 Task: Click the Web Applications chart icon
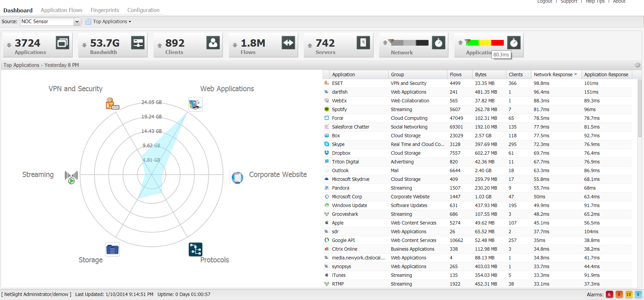coord(195,104)
